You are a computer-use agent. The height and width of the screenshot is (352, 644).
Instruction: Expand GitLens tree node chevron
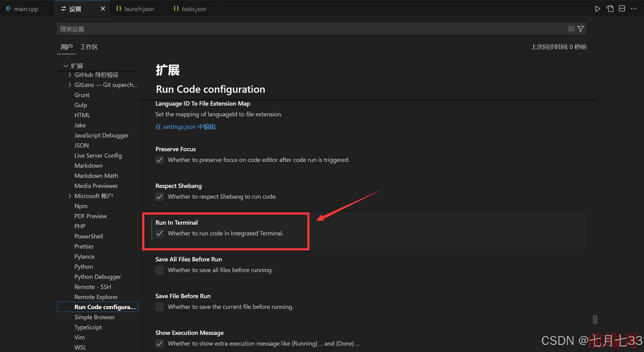pyautogui.click(x=70, y=85)
